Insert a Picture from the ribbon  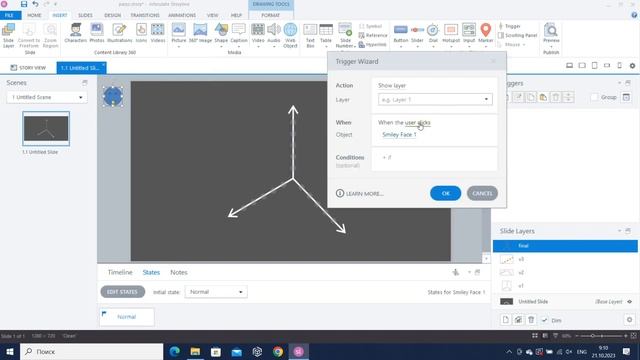coord(178,34)
